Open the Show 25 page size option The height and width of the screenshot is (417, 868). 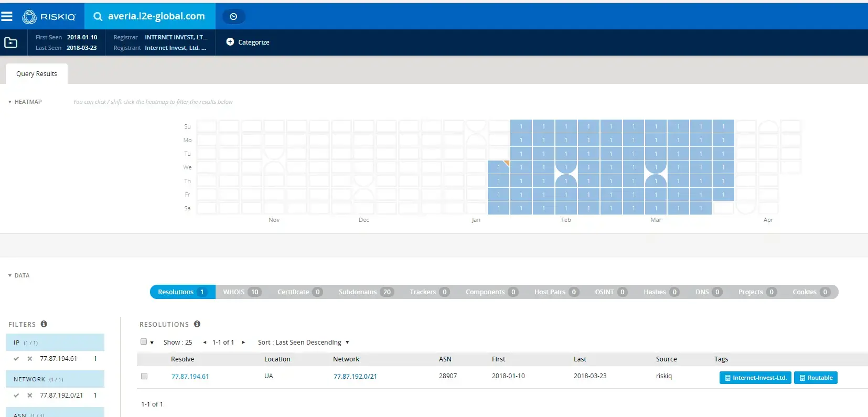[178, 342]
